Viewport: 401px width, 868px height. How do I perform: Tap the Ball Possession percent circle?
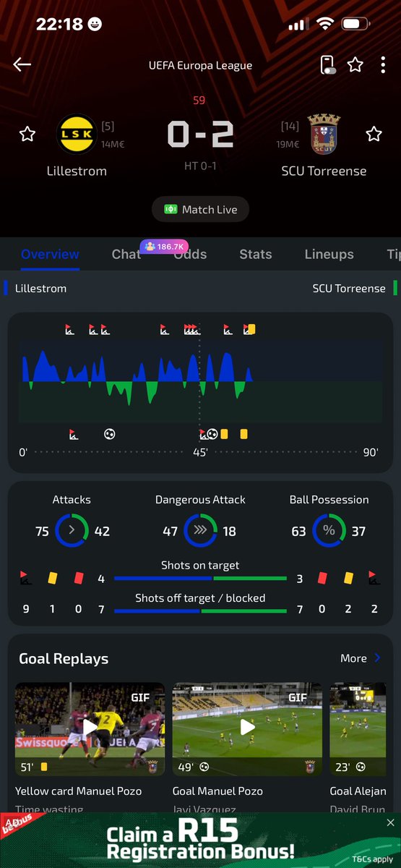click(x=329, y=531)
